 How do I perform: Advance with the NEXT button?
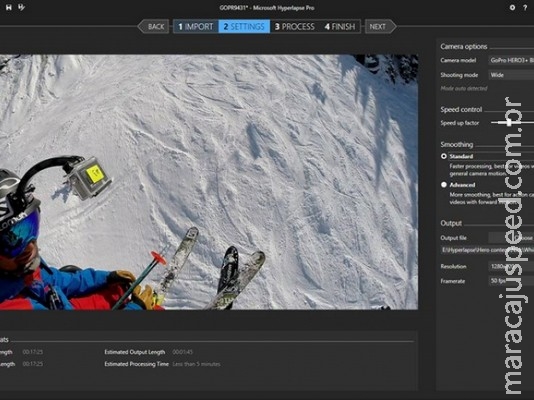pyautogui.click(x=380, y=27)
